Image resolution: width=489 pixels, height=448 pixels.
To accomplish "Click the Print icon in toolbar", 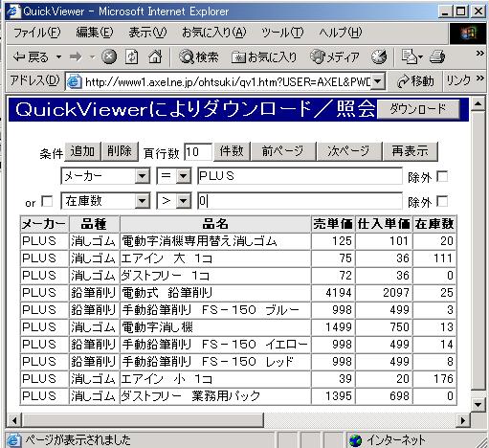I will 437,56.
